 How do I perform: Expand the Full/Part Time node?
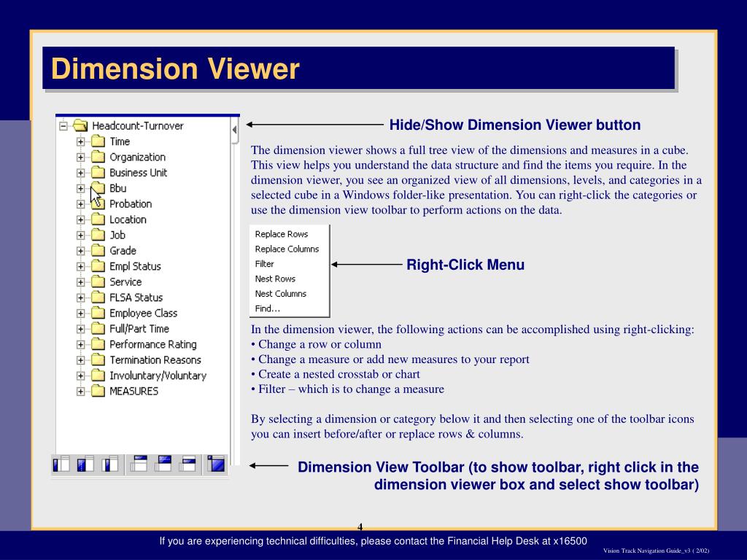point(80,329)
